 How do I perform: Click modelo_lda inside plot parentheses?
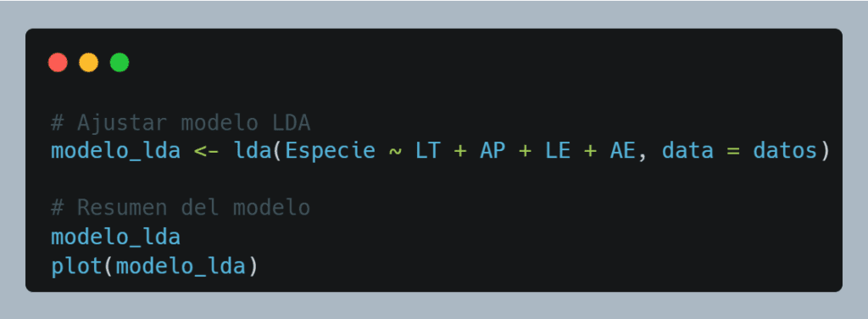181,266
